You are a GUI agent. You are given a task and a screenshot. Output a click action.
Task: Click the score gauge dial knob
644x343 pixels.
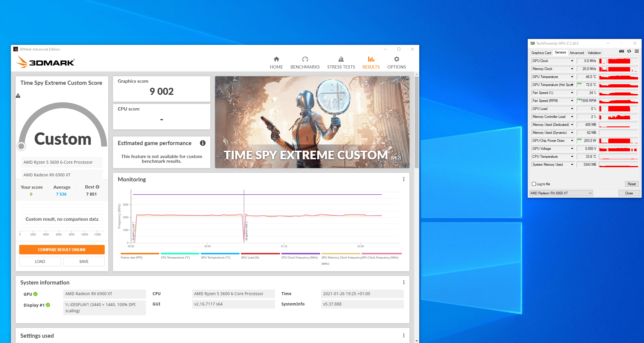(x=21, y=146)
